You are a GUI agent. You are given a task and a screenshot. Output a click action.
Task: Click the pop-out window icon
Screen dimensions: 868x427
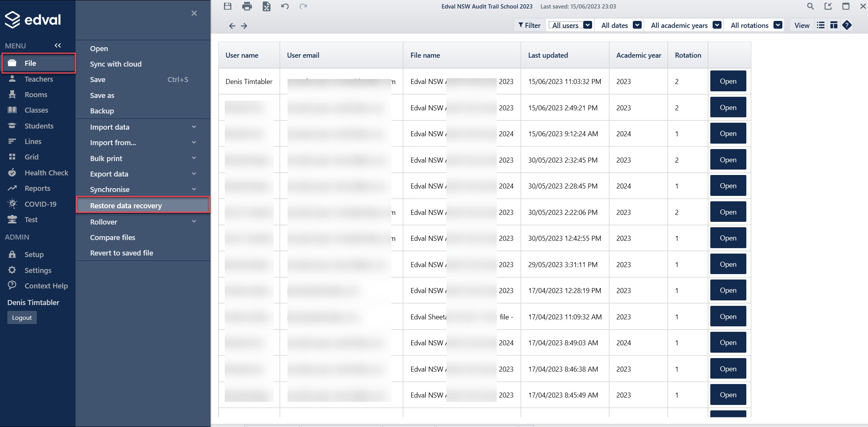[828, 6]
